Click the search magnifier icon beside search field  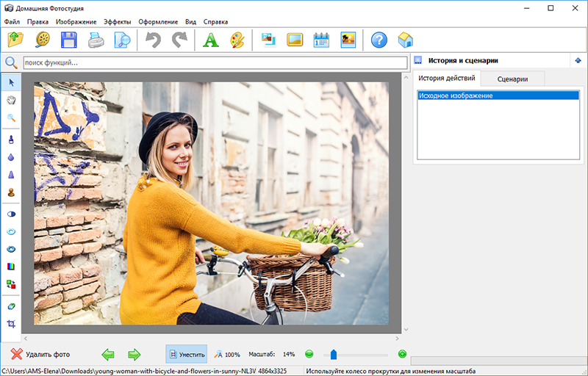tap(11, 62)
